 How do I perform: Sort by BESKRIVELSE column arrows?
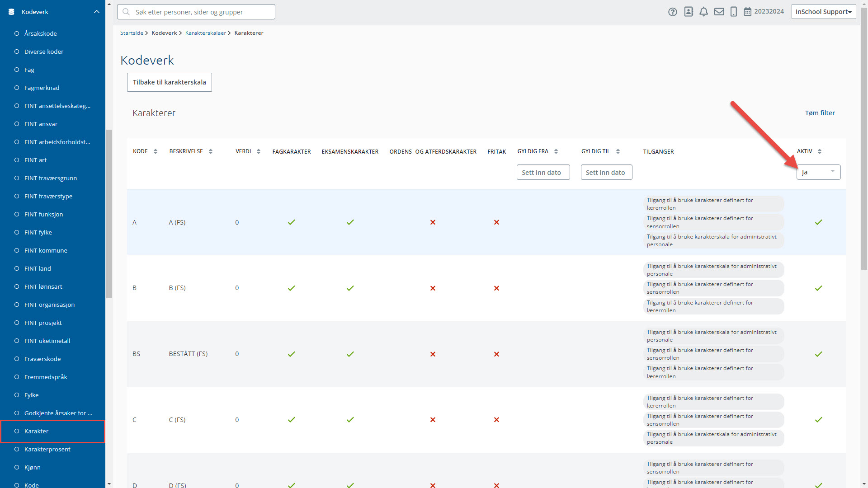click(x=211, y=151)
